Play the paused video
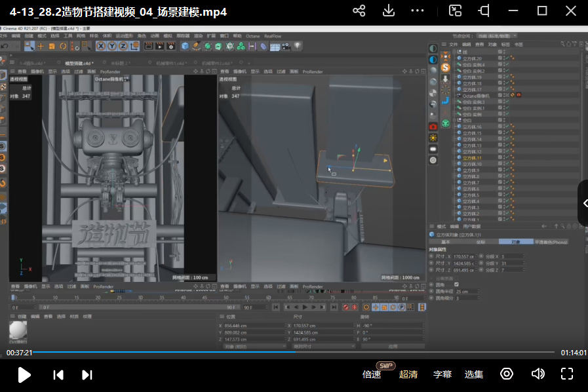The width and height of the screenshot is (588, 392). [x=24, y=374]
